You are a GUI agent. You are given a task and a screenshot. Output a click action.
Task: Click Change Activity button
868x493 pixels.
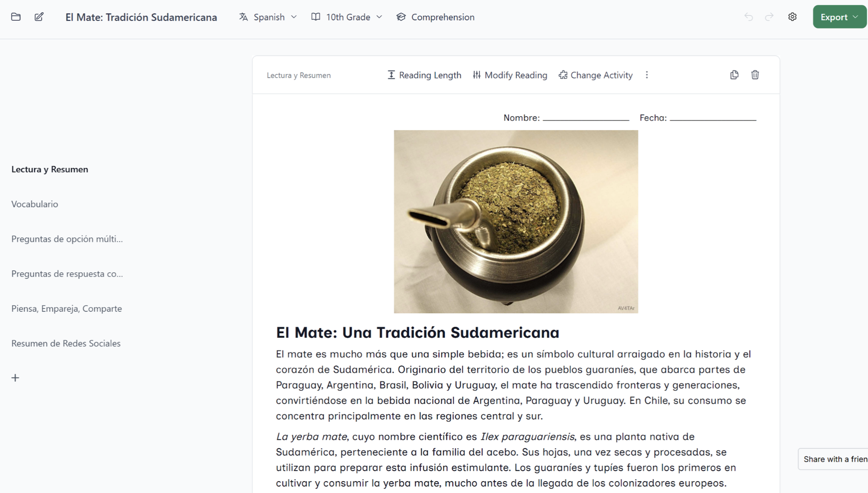tap(596, 75)
